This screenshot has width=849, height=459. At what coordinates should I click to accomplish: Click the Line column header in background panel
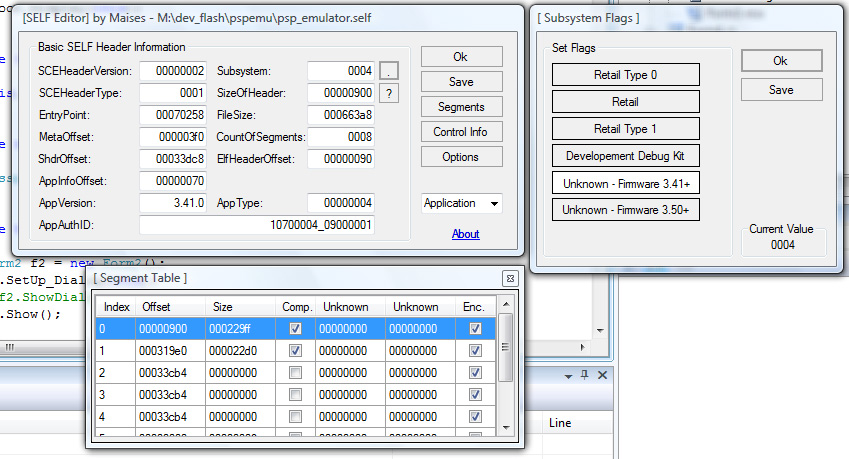560,423
